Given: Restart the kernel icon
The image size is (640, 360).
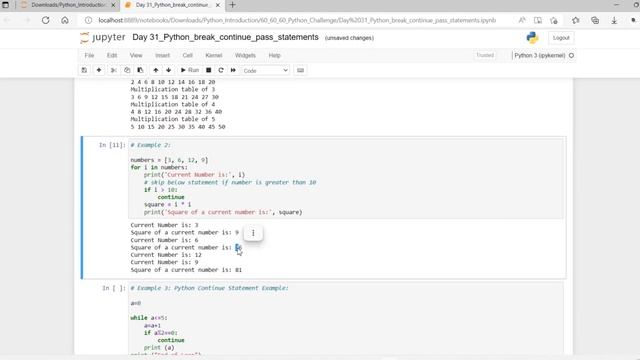Looking at the screenshot, I should pyautogui.click(x=221, y=70).
